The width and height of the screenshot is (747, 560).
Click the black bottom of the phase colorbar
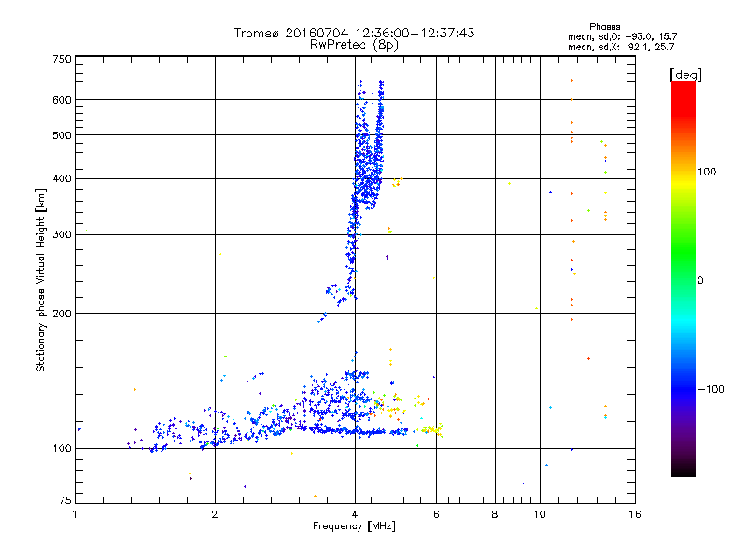[x=684, y=469]
